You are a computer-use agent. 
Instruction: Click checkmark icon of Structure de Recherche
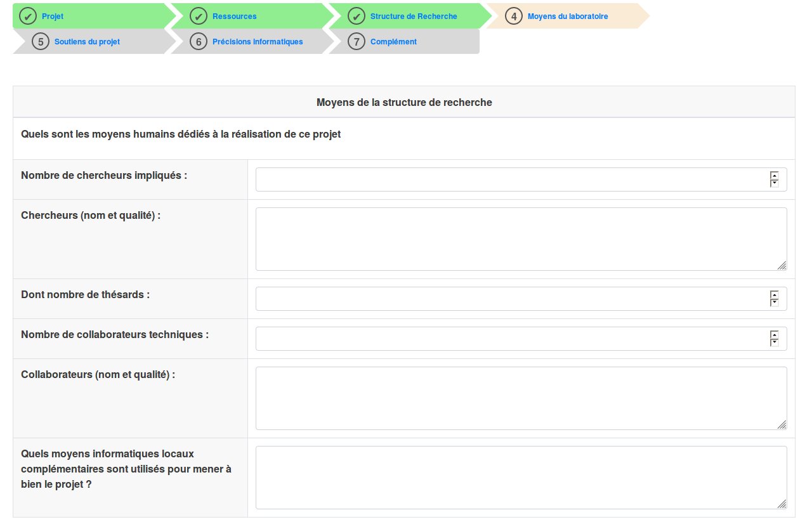[357, 16]
